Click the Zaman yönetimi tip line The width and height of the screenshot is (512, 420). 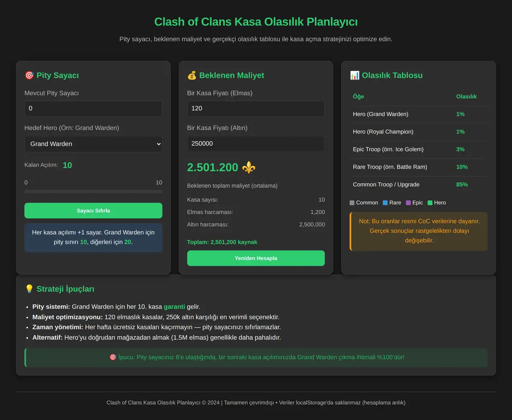[157, 327]
